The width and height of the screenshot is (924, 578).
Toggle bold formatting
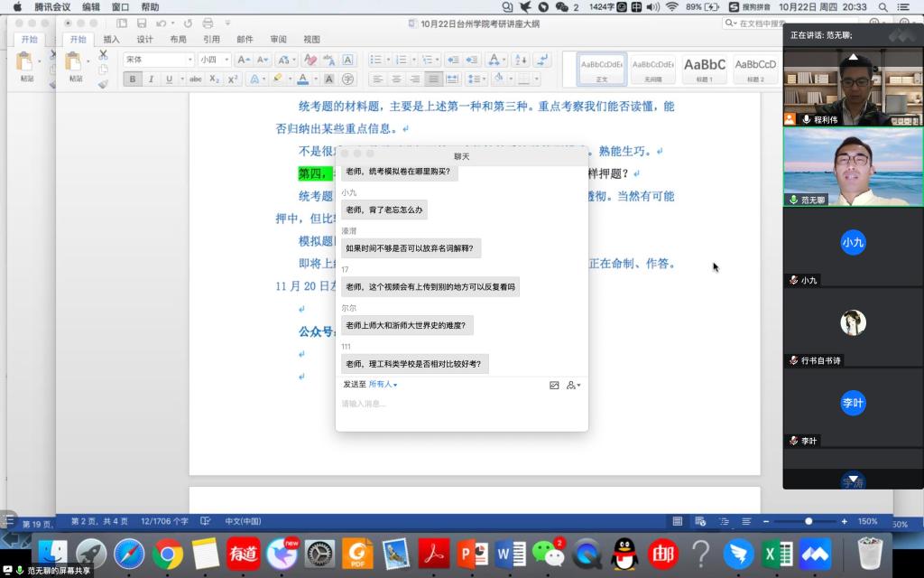(x=133, y=79)
